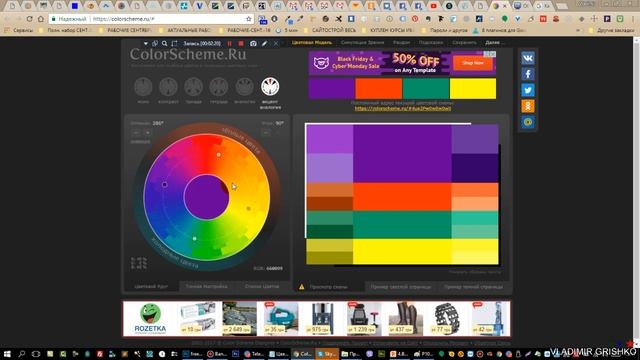Switch to the Список Цветов tab
The width and height of the screenshot is (640, 360).
(x=262, y=286)
